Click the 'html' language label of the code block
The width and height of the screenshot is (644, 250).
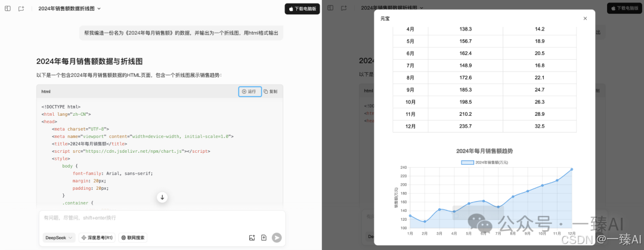(46, 91)
